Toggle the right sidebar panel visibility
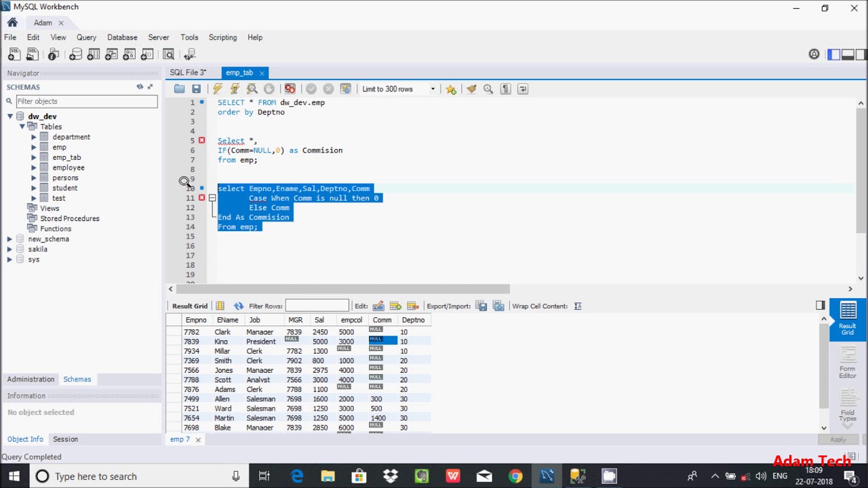868x488 pixels. click(861, 54)
